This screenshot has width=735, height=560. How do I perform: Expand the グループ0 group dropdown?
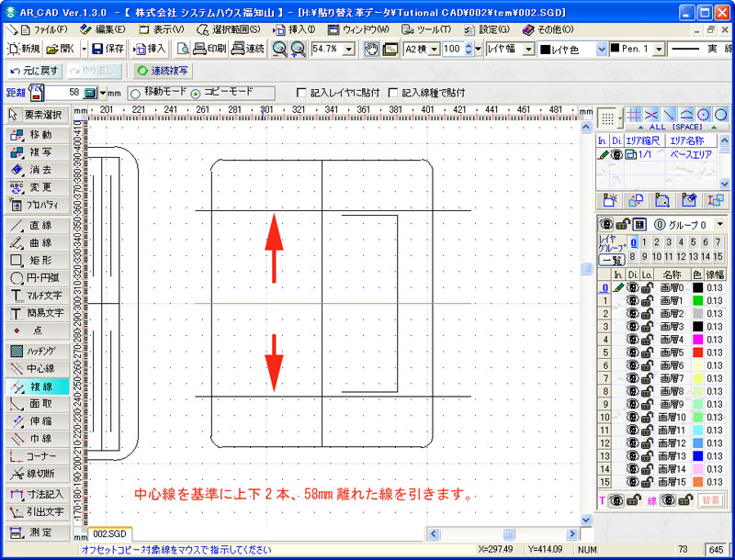click(x=720, y=225)
